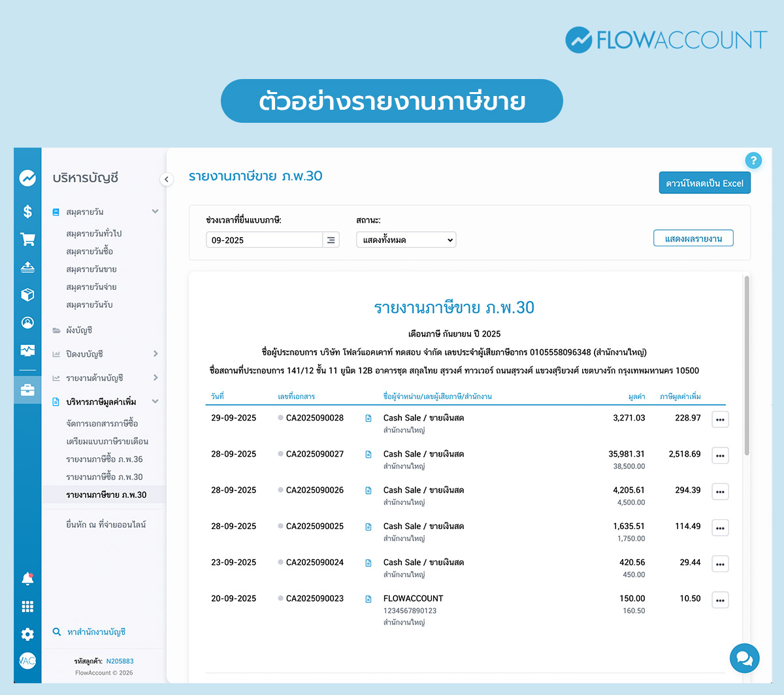Click the tax period field showing 09-2025
Screen dimensions: 784x695
pyautogui.click(x=264, y=240)
